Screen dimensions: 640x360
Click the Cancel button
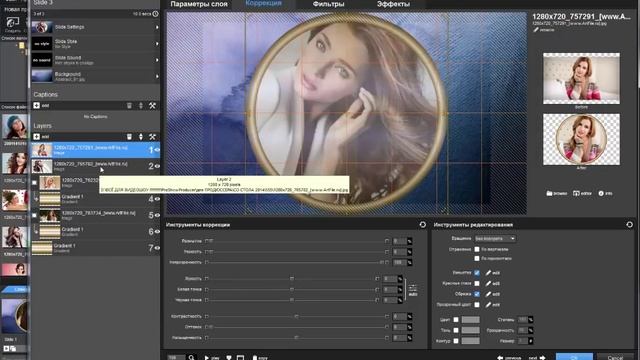[615, 357]
